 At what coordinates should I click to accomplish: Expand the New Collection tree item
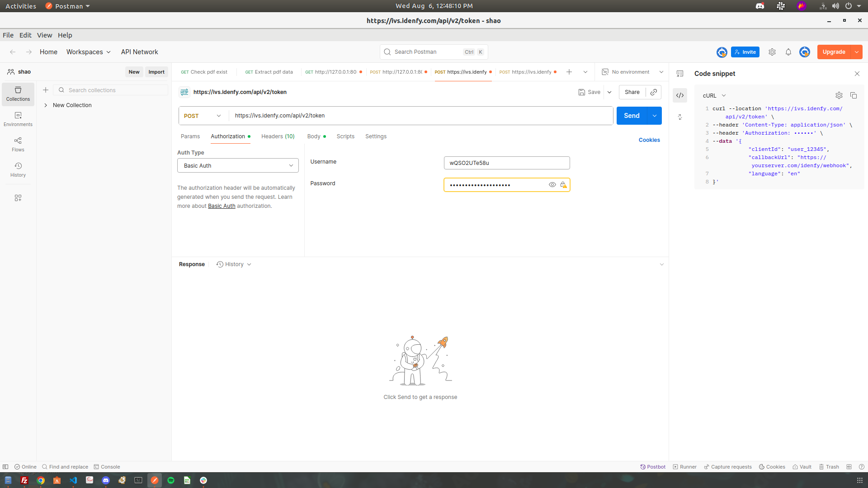tap(46, 105)
